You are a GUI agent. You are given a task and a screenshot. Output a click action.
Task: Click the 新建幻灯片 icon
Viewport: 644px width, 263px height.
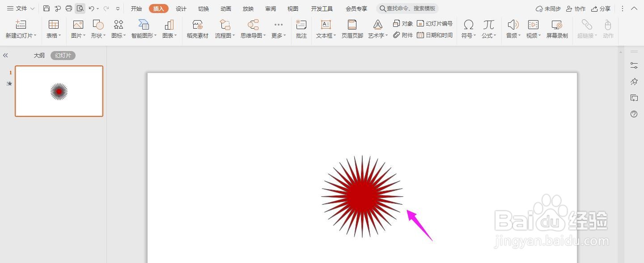coord(21,25)
